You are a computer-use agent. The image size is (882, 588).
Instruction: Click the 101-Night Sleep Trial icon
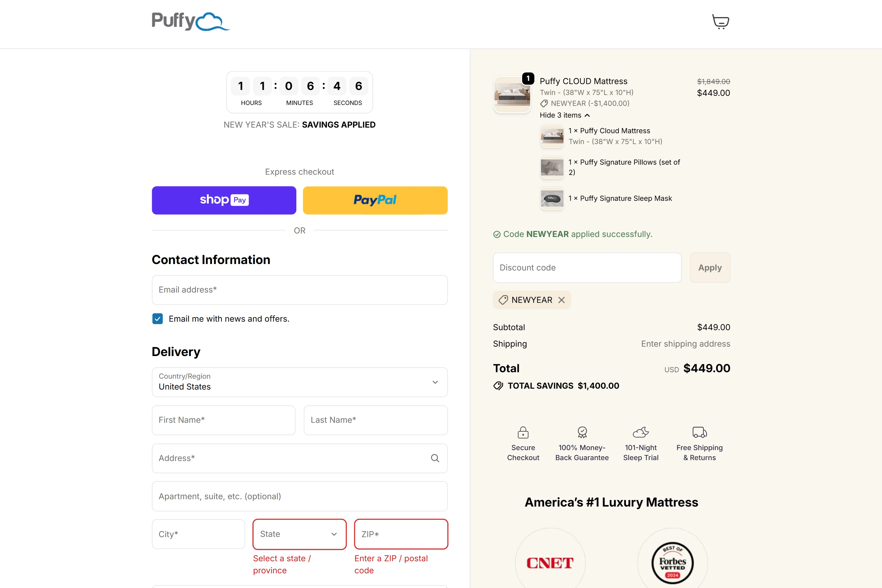coord(641,432)
